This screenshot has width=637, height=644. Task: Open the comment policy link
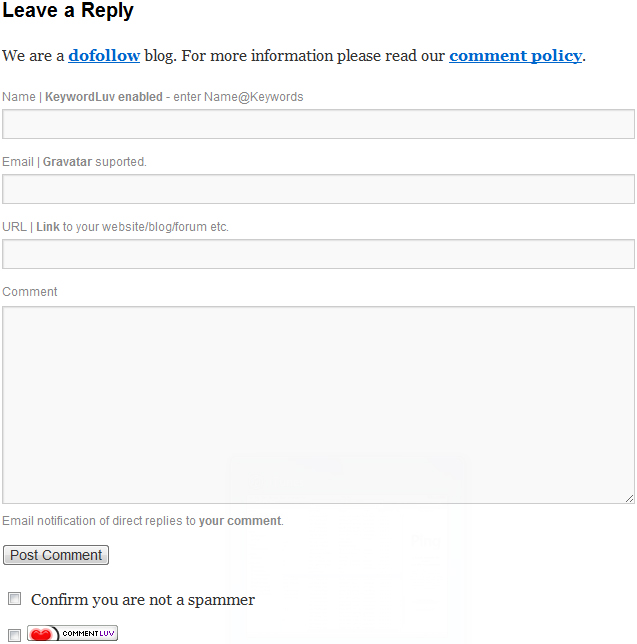tap(515, 56)
